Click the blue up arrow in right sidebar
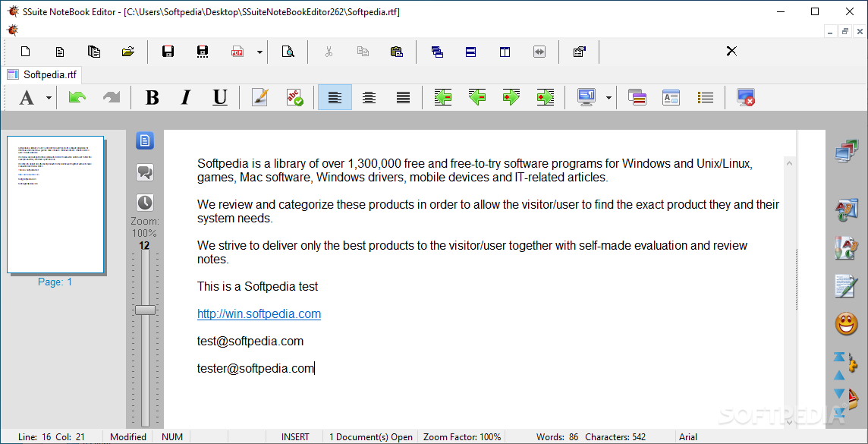 pos(839,376)
